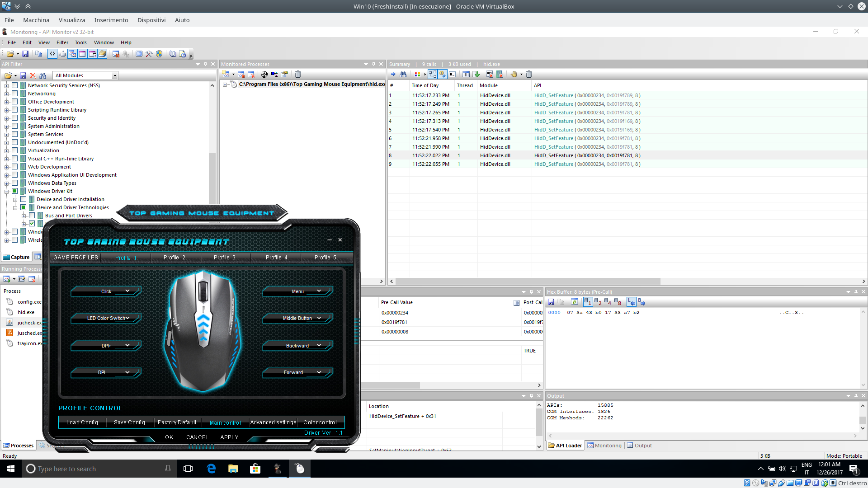The height and width of the screenshot is (488, 868).
Task: Switch to big-endian in Hex Buffer toolbar
Action: (x=642, y=302)
